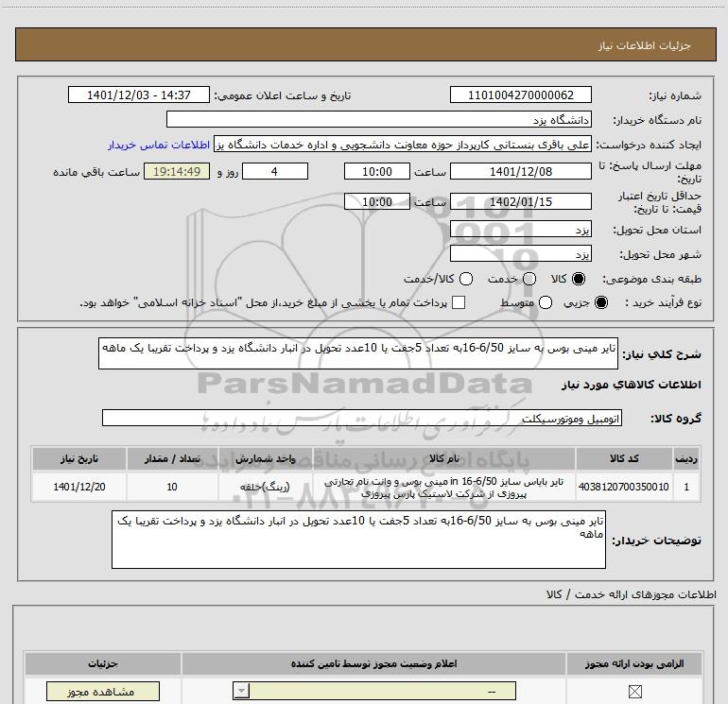The width and height of the screenshot is (728, 704).
Task: Click the delivery province field
Action: tap(520, 229)
